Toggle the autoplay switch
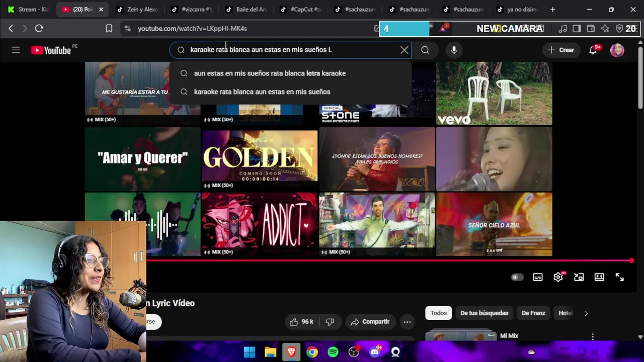Viewport: 644px width, 362px height. coord(517,277)
